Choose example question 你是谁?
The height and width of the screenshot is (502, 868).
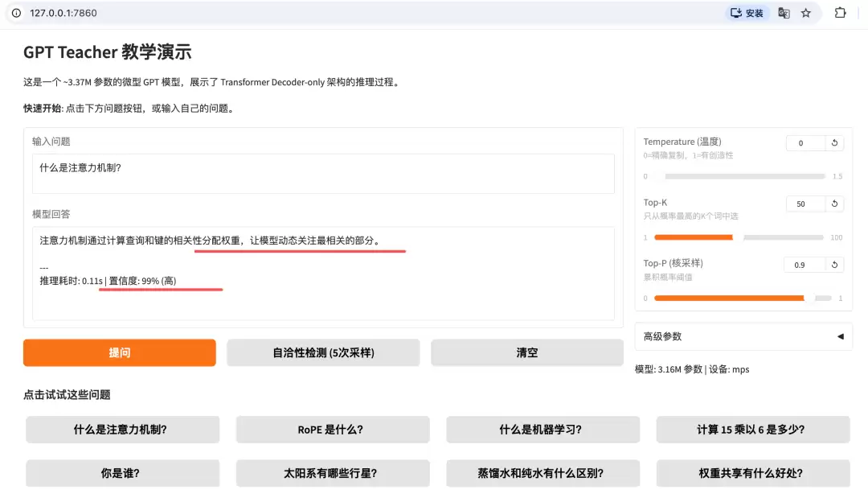(x=122, y=473)
